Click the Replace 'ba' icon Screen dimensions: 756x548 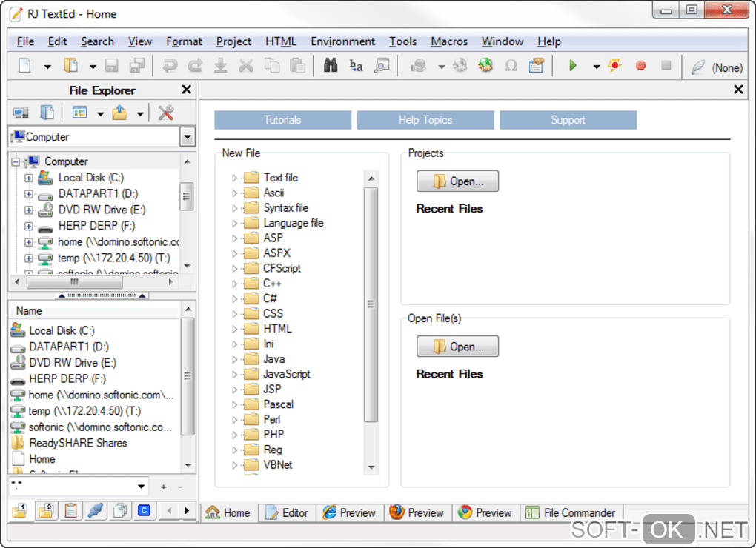point(356,65)
